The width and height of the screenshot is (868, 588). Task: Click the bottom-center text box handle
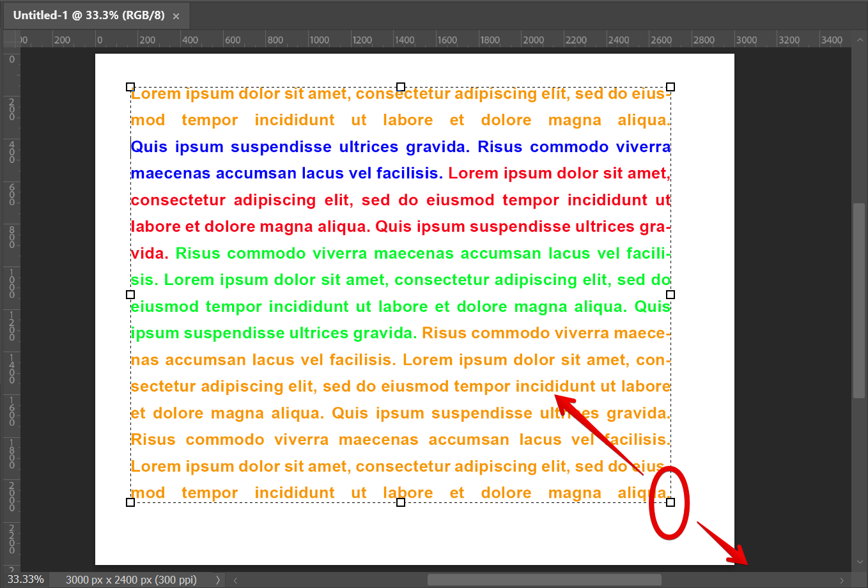(x=401, y=502)
